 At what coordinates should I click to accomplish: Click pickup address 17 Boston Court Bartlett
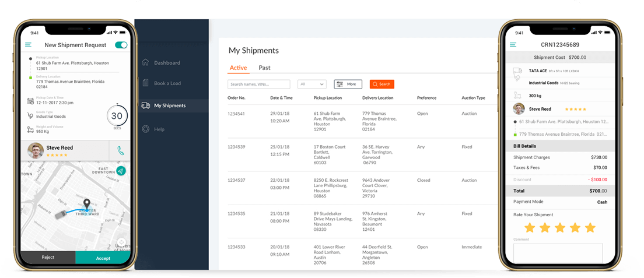328,155
